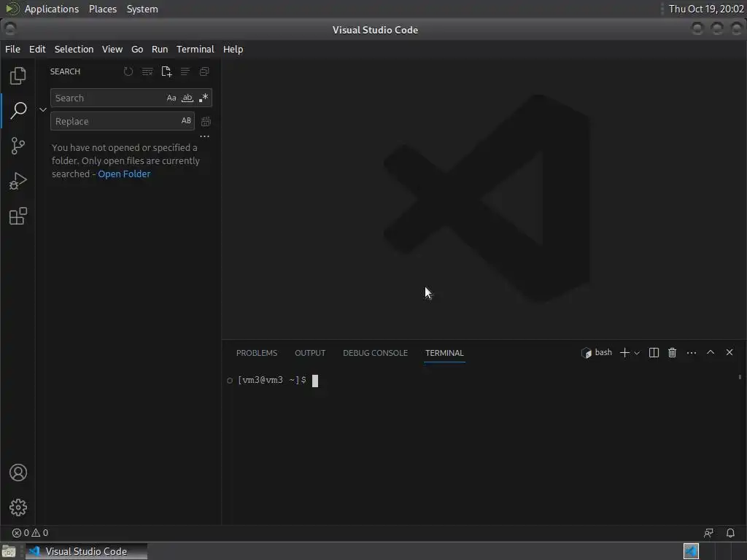Open the Help menu
This screenshot has height=560, width=747.
click(x=233, y=49)
